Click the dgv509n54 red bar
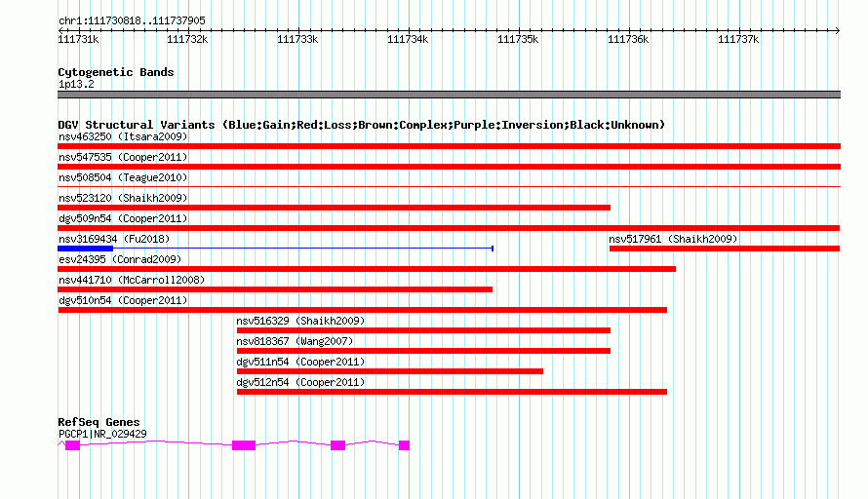 (x=449, y=228)
